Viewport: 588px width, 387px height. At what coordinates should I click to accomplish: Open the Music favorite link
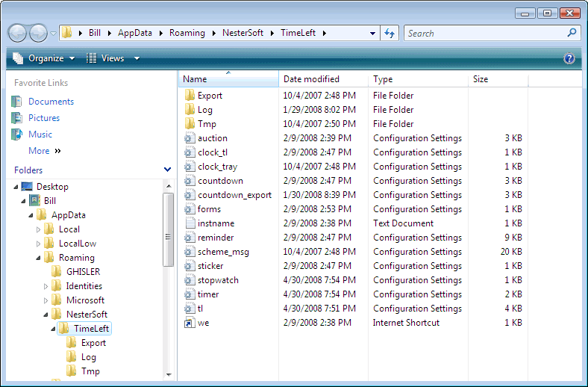point(40,134)
